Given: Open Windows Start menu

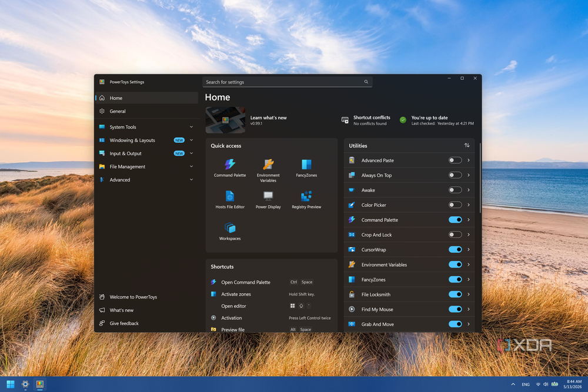Looking at the screenshot, I should [11, 384].
